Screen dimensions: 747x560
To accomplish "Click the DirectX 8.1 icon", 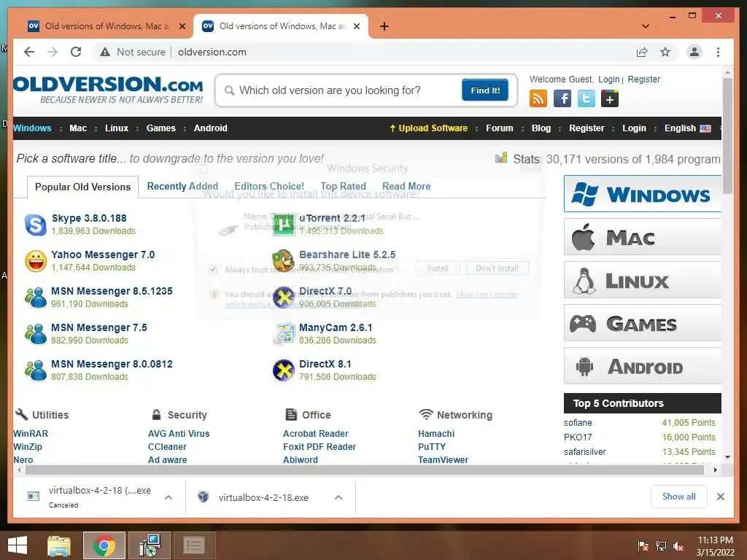I will 284,370.
